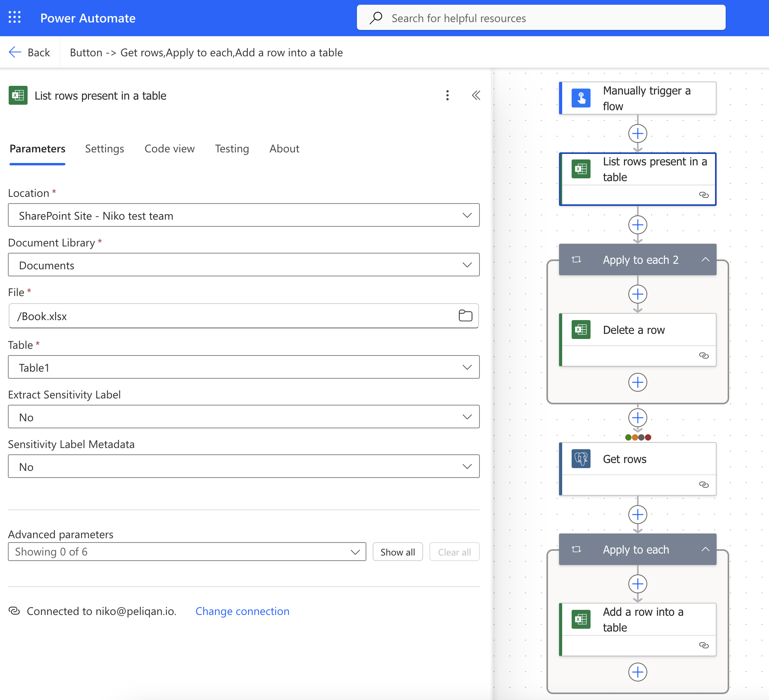
Task: Open the app launcher waffle icon
Action: (x=15, y=17)
